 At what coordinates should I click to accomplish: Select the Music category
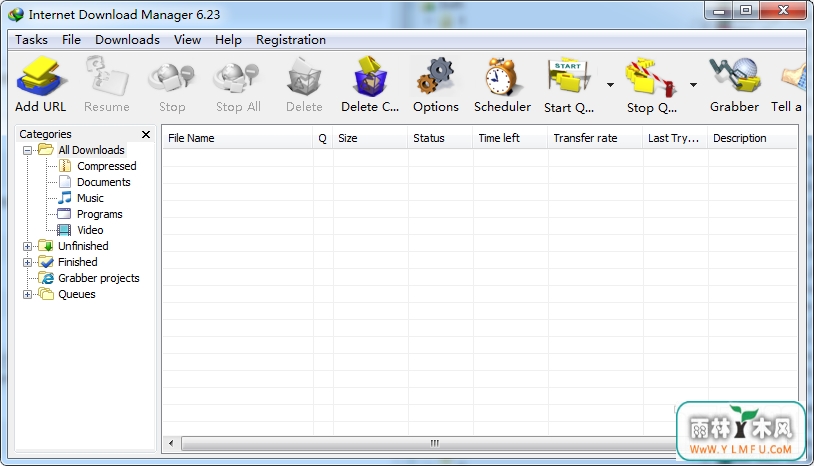click(90, 198)
